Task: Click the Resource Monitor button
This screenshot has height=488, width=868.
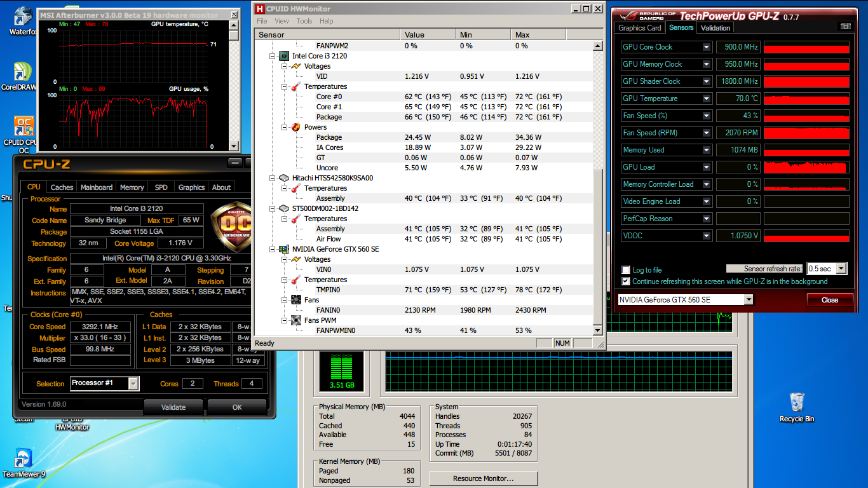Action: point(484,478)
